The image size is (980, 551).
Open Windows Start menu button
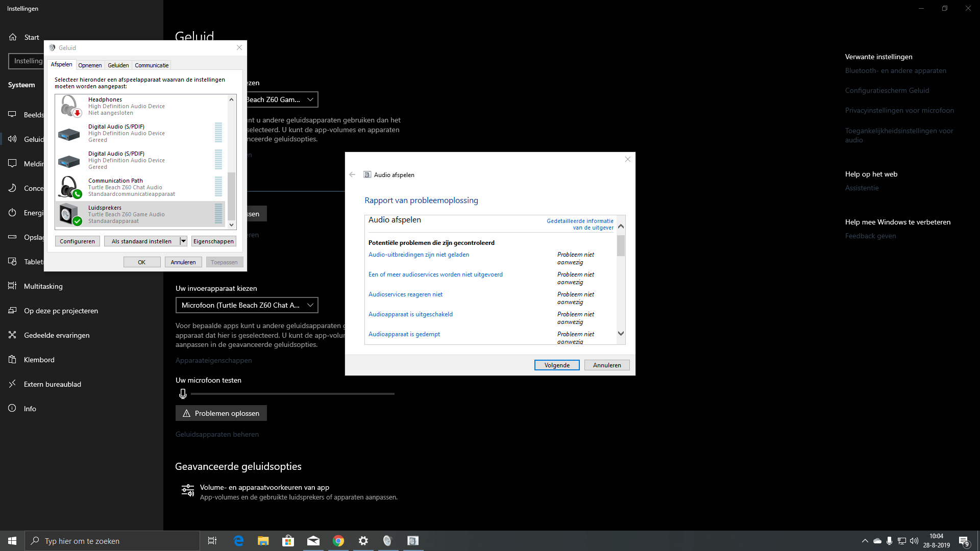click(x=12, y=541)
